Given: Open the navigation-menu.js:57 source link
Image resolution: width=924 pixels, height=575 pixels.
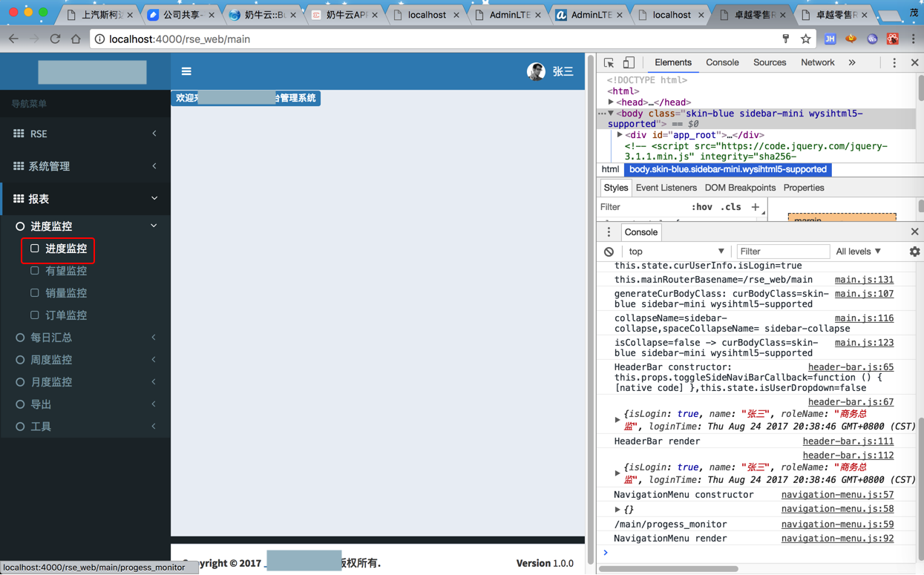Looking at the screenshot, I should tap(837, 495).
